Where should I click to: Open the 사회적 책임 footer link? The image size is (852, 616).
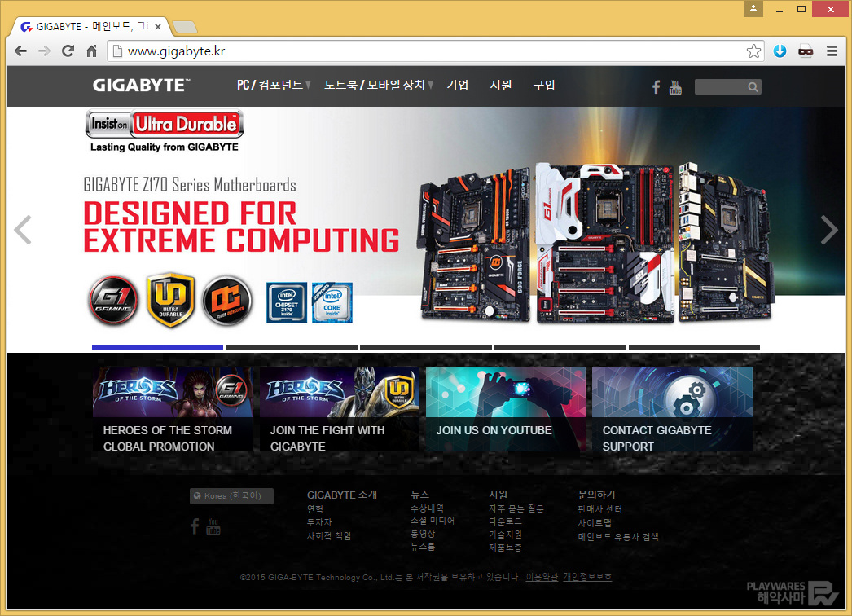tap(329, 536)
